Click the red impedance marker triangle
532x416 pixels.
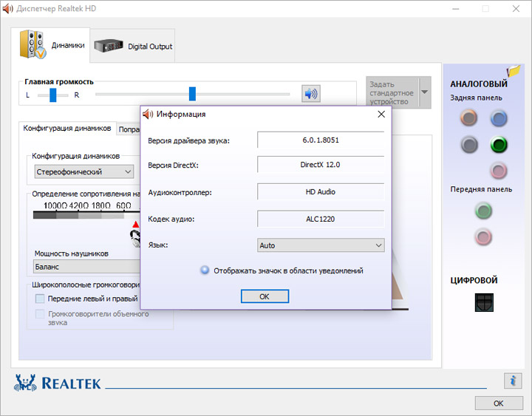[136, 225]
